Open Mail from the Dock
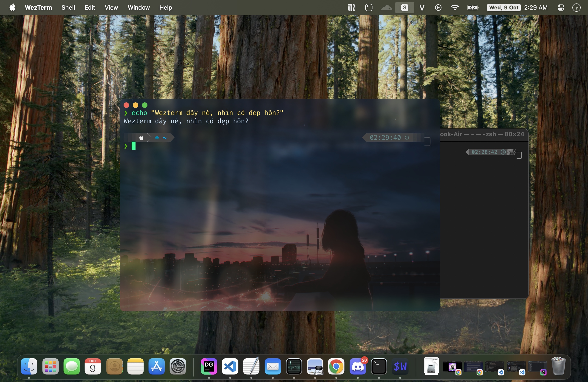 273,366
